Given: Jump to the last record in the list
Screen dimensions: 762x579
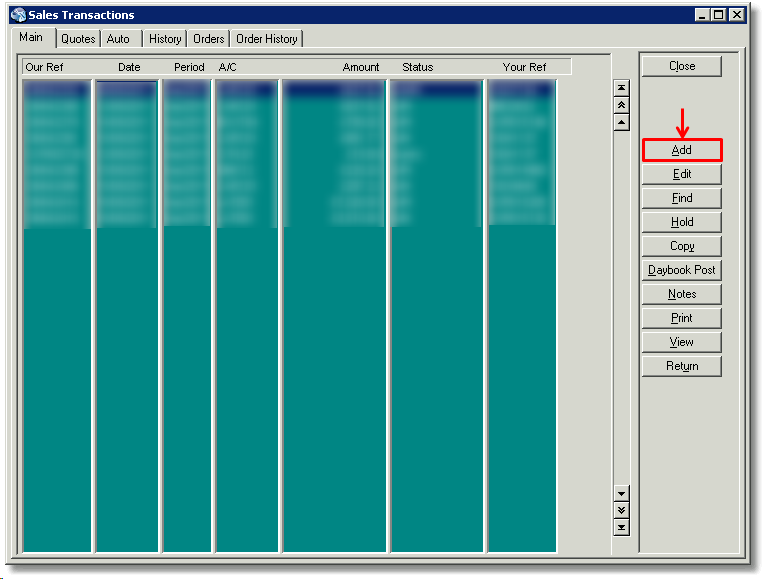Looking at the screenshot, I should (621, 527).
